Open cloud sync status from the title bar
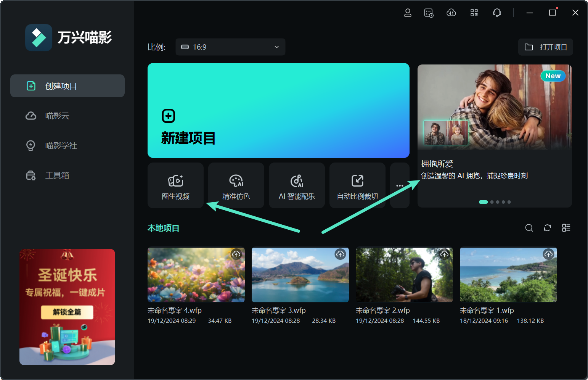 pos(451,13)
